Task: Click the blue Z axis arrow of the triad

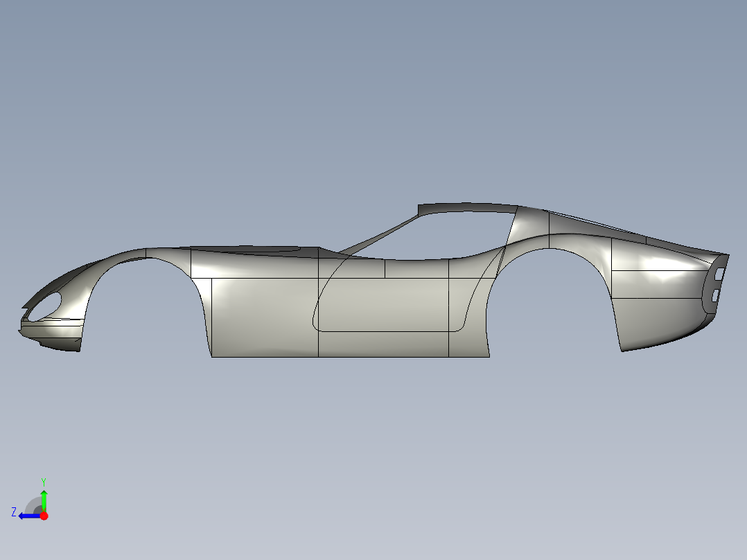Action: coord(30,516)
